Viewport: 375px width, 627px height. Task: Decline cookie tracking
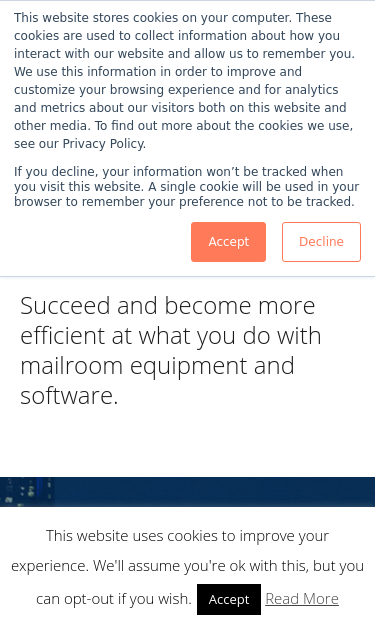tap(321, 242)
